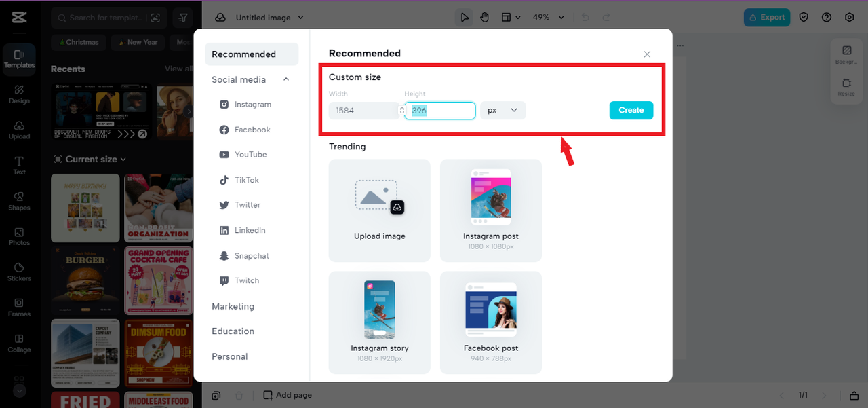Open the Grand Opening Cocktail Cafe template
This screenshot has height=408, width=868.
[x=159, y=280]
